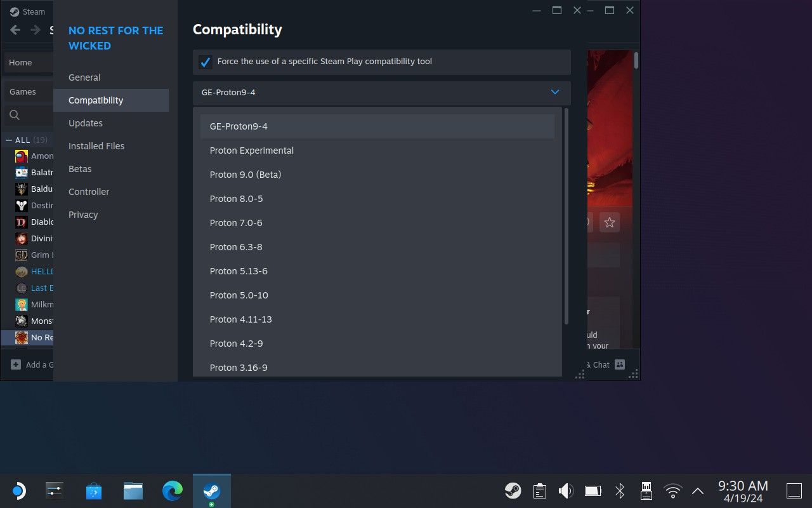Select the Diablo game icon
The image size is (812, 508).
(22, 222)
